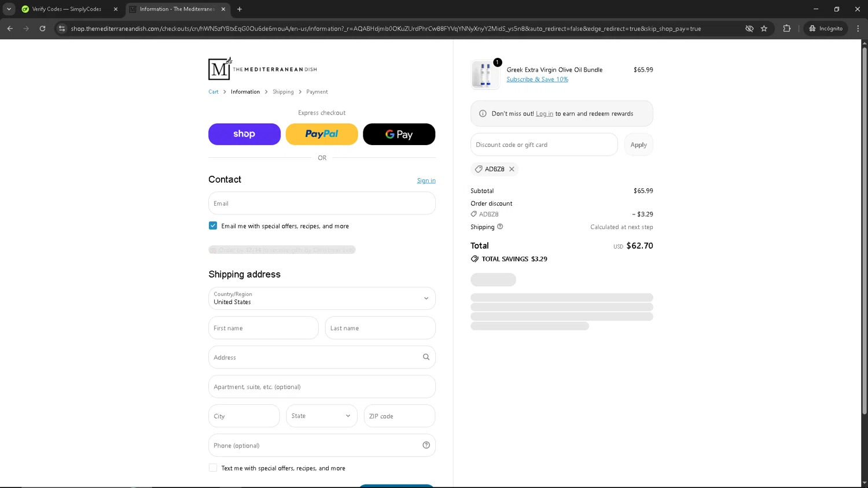Click the address search magnifier icon
Screen dimensions: 868x488
coord(426,357)
